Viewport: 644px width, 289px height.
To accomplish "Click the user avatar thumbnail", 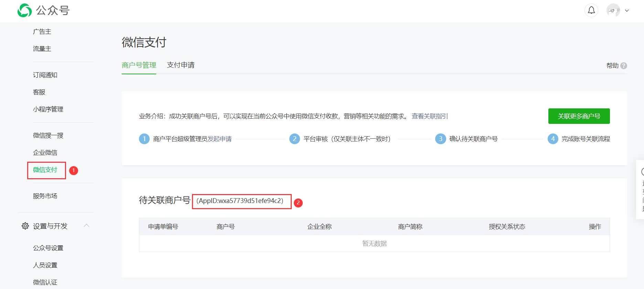I will pos(613,10).
